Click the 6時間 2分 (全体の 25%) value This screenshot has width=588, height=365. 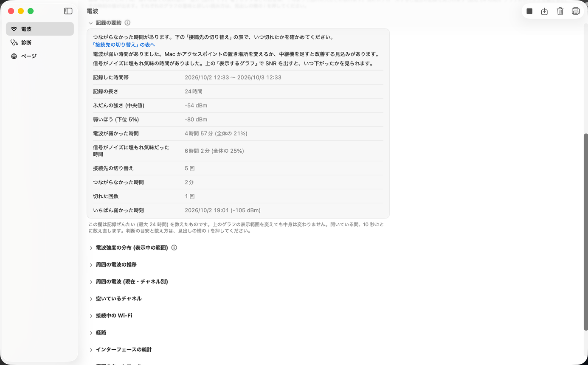pos(214,151)
